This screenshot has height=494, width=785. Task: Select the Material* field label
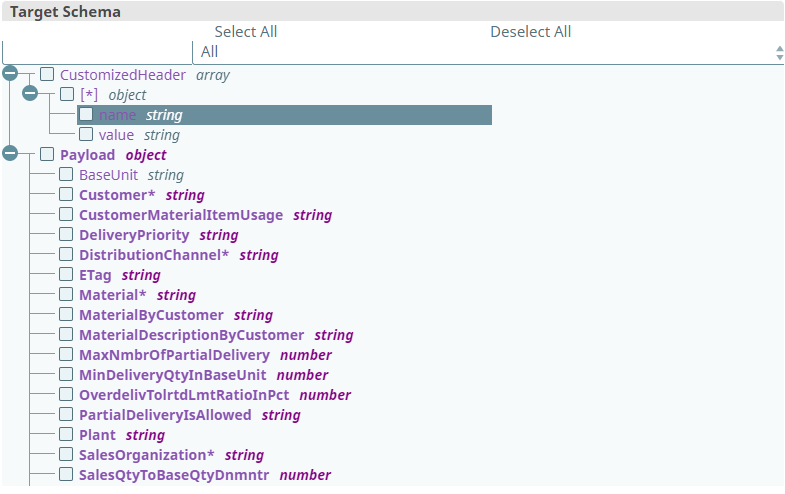pyautogui.click(x=113, y=295)
